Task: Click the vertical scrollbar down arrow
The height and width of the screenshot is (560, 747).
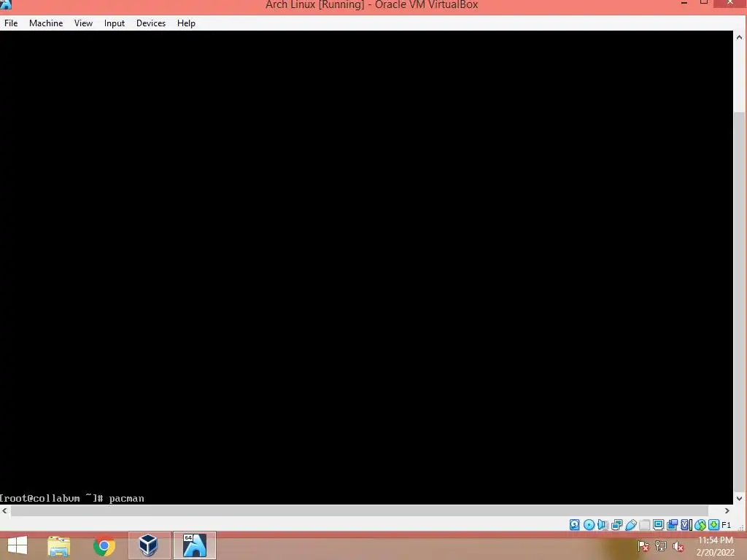Action: pos(740,499)
